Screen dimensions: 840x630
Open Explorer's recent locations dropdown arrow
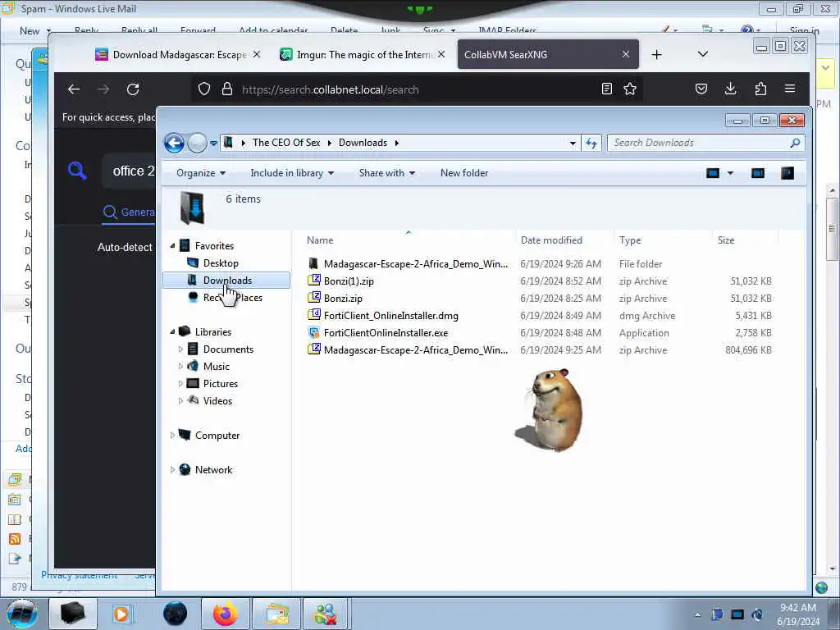click(213, 144)
